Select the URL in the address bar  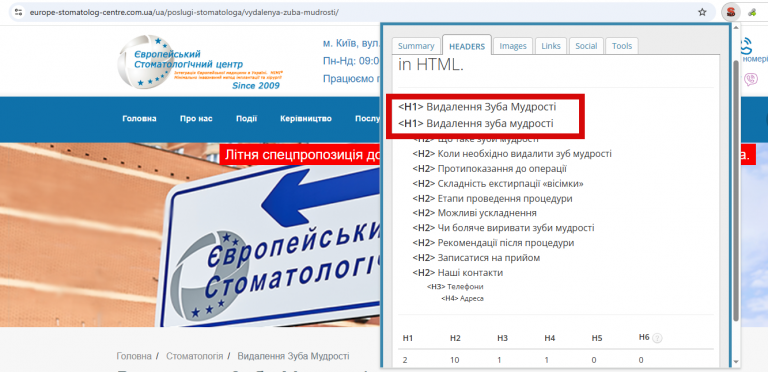[184, 12]
